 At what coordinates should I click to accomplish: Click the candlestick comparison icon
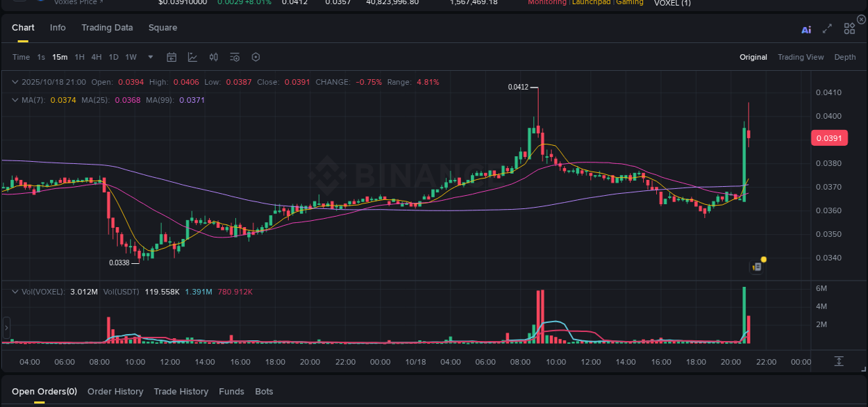pyautogui.click(x=213, y=57)
